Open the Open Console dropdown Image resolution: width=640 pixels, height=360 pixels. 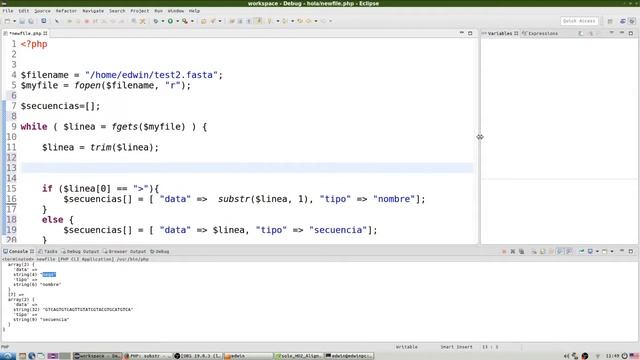[x=612, y=251]
